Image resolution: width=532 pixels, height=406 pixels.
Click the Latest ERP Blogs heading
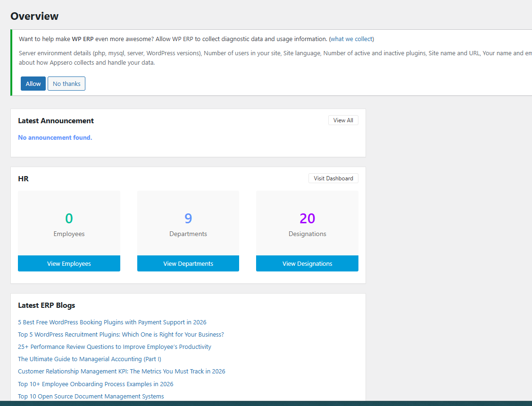47,305
